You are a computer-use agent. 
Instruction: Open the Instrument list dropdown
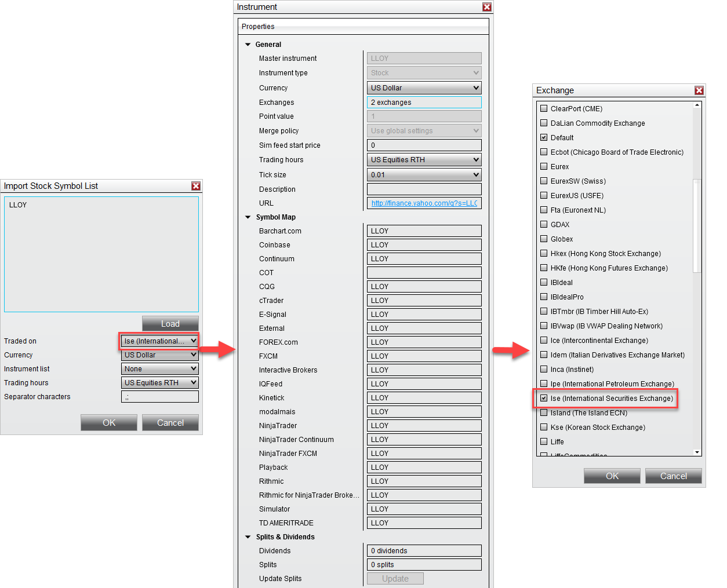(160, 369)
